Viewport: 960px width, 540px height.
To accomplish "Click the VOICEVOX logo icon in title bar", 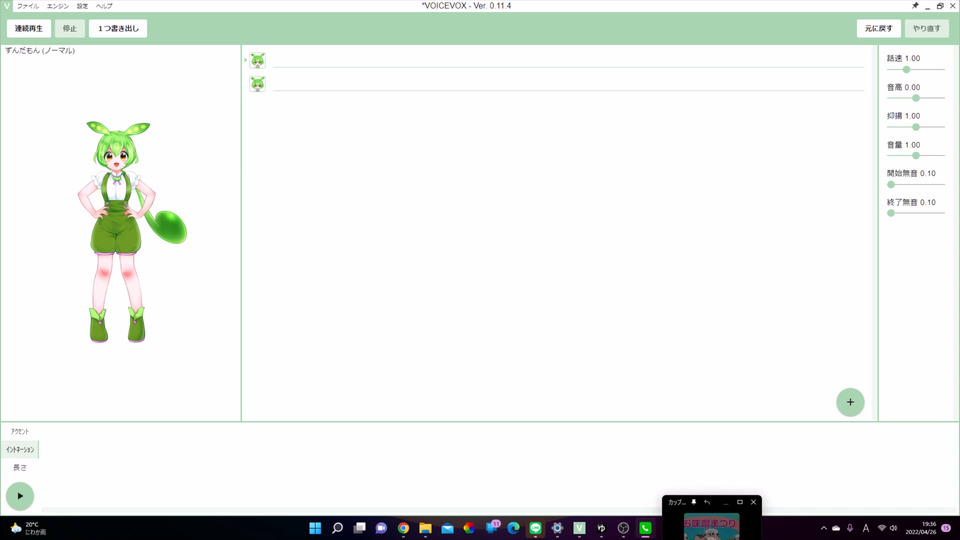I will tap(6, 6).
